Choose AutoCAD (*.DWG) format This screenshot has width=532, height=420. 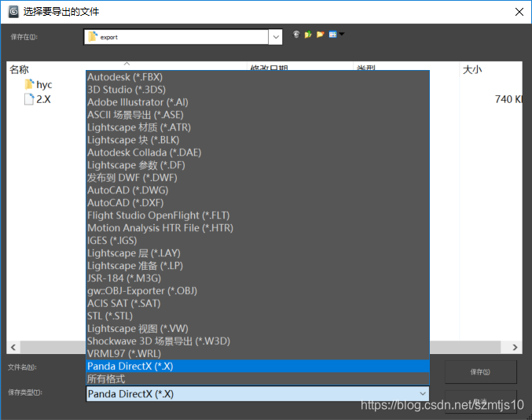coord(258,190)
